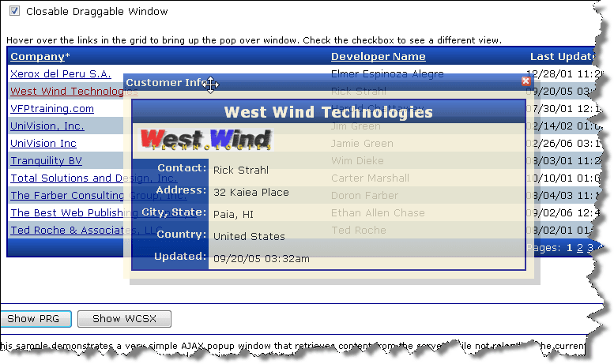Select the United States country value

[249, 236]
